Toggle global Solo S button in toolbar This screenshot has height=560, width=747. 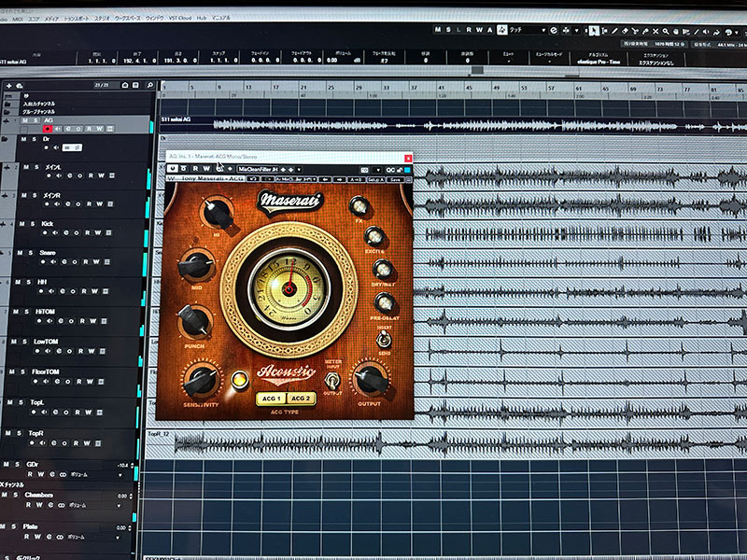[x=448, y=30]
